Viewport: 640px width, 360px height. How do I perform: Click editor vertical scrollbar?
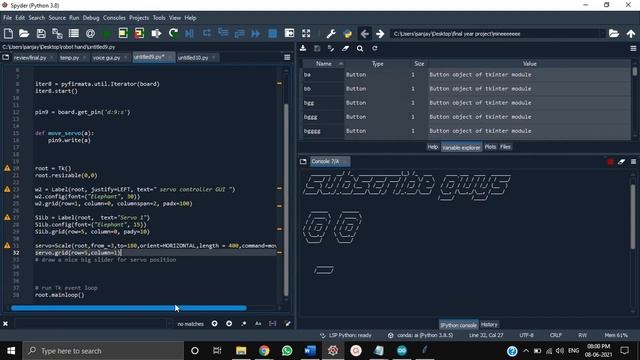tap(286, 200)
